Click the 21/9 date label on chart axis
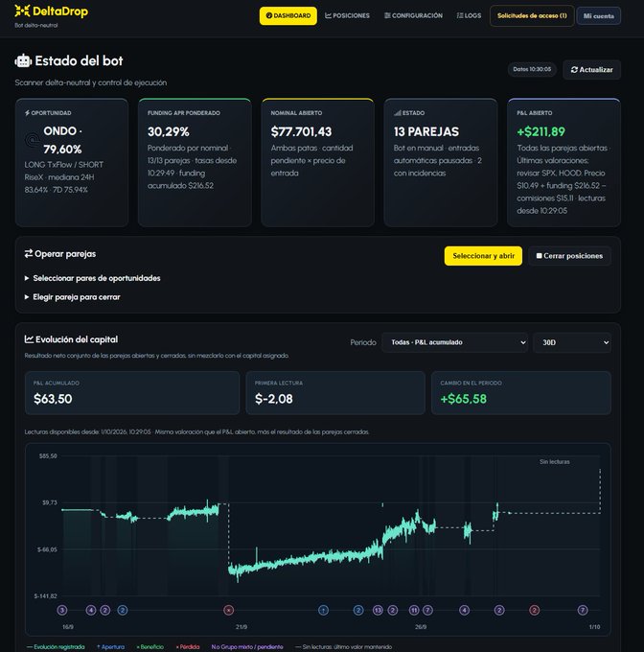The image size is (644, 652). [241, 627]
